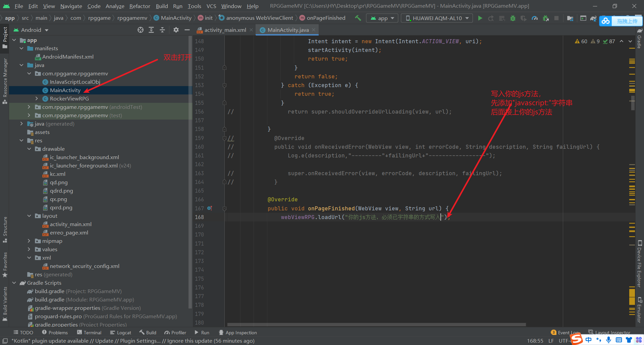Switch to the activity_main.xml editor tab
This screenshot has width=644, height=345.
click(225, 30)
